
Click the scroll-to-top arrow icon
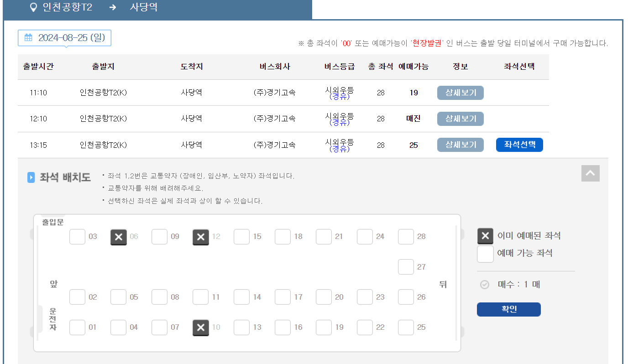[x=590, y=173]
